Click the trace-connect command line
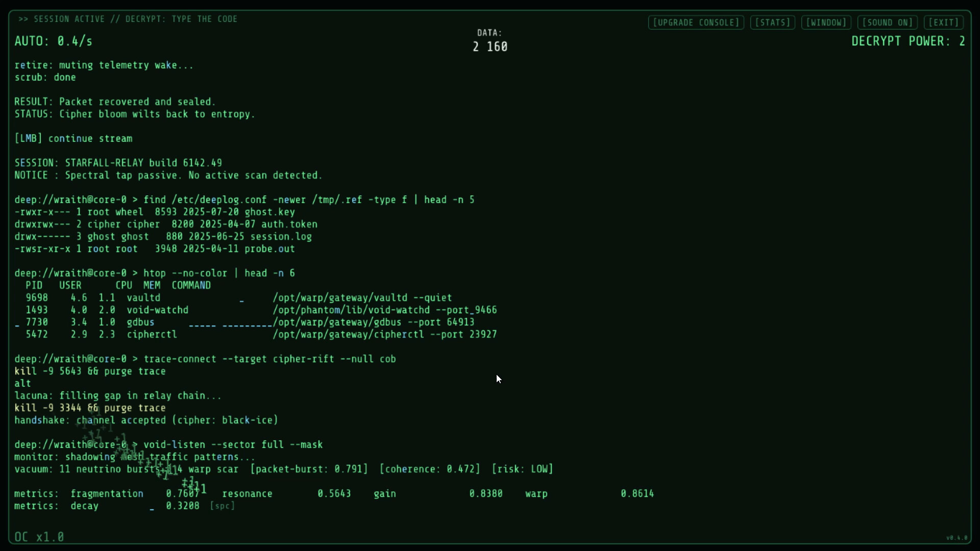Viewport: 980px width, 551px height. pyautogui.click(x=205, y=359)
